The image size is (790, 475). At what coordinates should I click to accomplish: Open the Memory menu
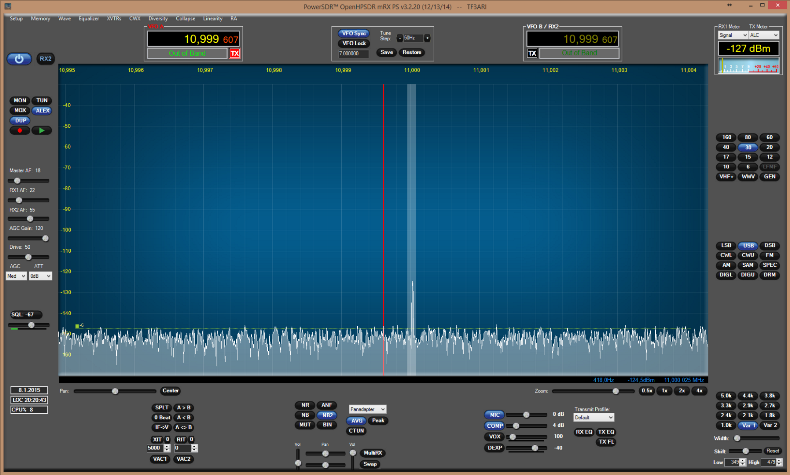click(x=40, y=19)
